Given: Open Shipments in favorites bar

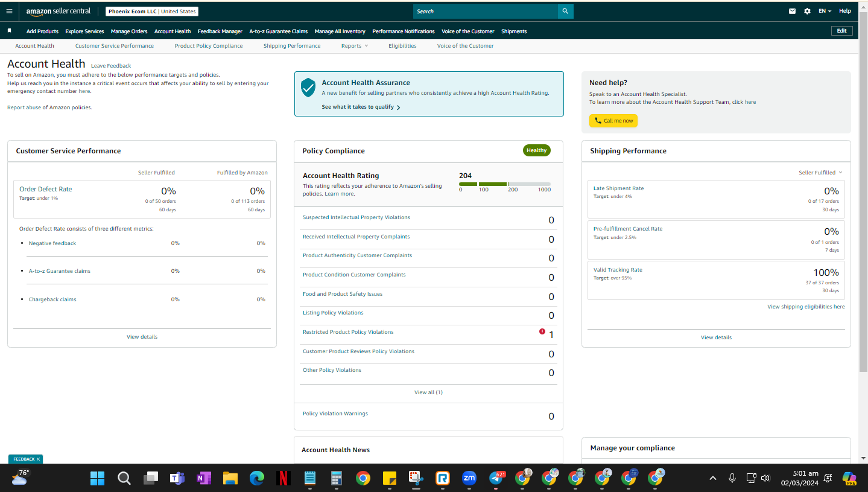Looking at the screenshot, I should tap(514, 31).
